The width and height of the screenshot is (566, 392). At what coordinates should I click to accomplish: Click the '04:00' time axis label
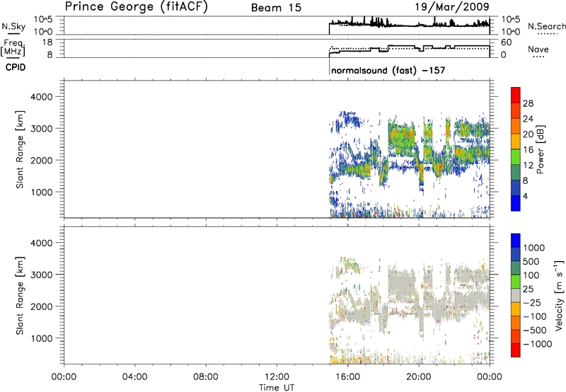(134, 377)
